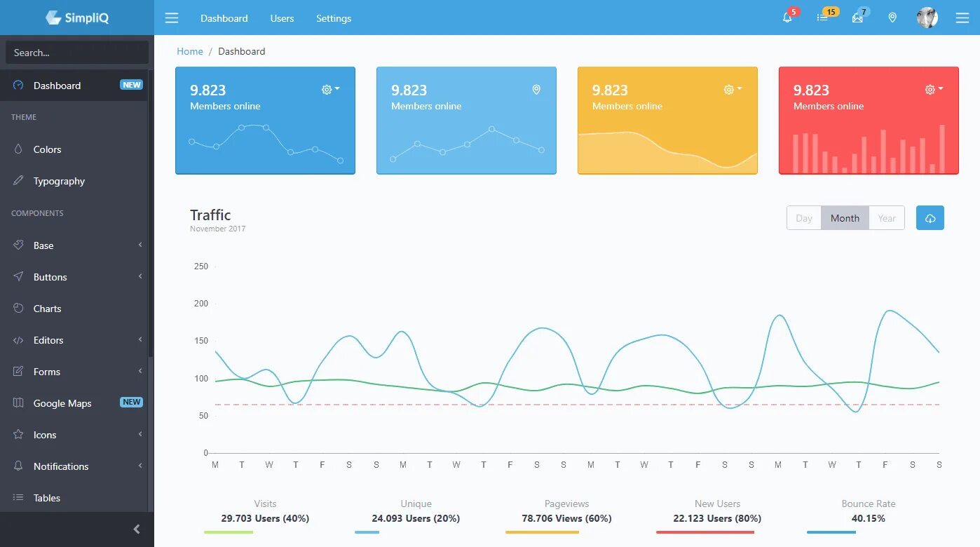Open gear dropdown on yellow card
This screenshot has height=547, width=980.
(733, 90)
